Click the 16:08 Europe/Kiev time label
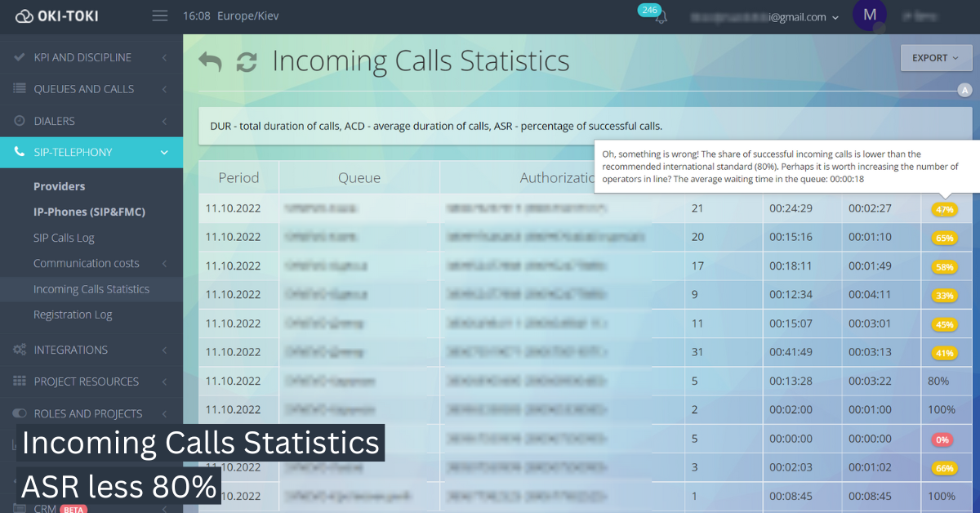 [x=230, y=16]
